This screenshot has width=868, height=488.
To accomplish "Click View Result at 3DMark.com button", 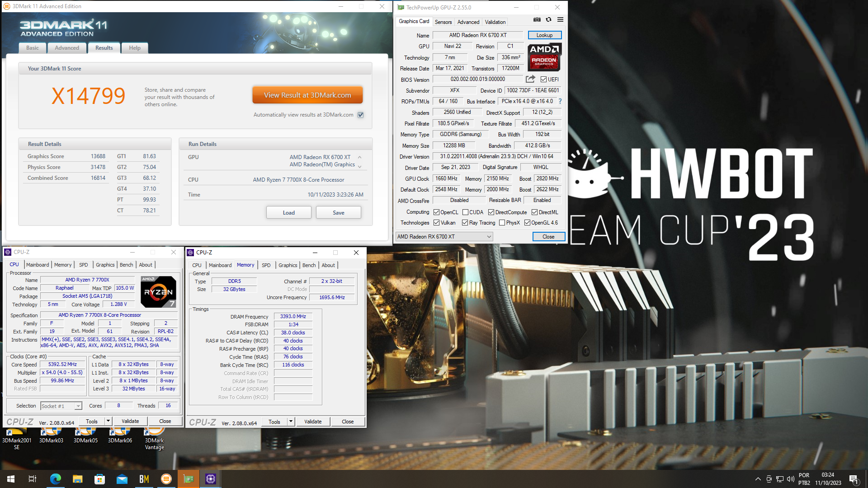I will (307, 95).
